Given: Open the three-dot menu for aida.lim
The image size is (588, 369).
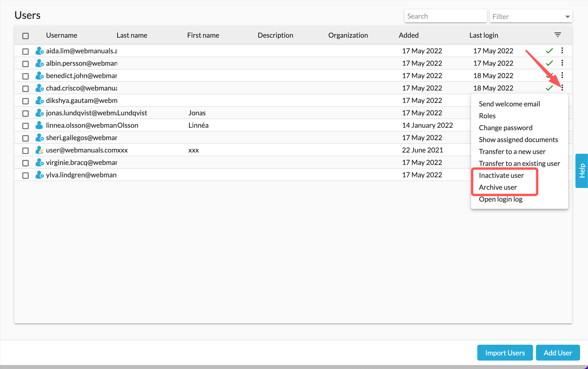Looking at the screenshot, I should pyautogui.click(x=562, y=51).
